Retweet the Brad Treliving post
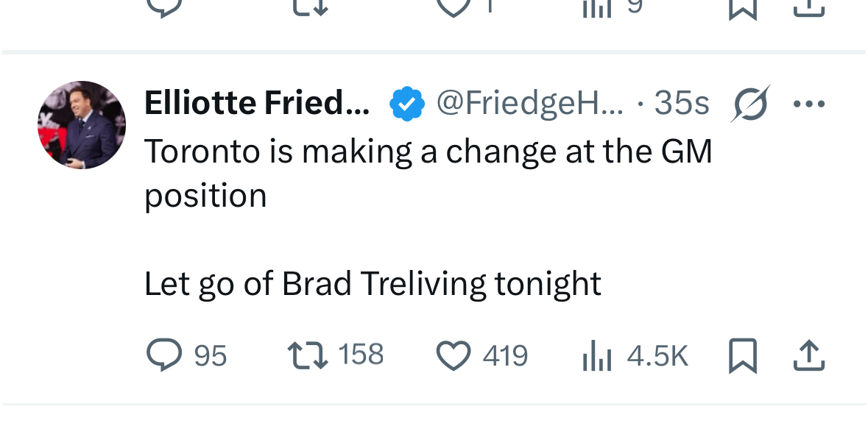Viewport: 868px width, 423px height. (x=308, y=355)
